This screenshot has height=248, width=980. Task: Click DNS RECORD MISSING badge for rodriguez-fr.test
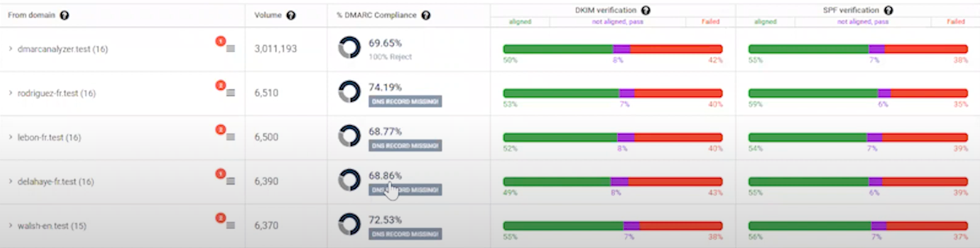[405, 101]
